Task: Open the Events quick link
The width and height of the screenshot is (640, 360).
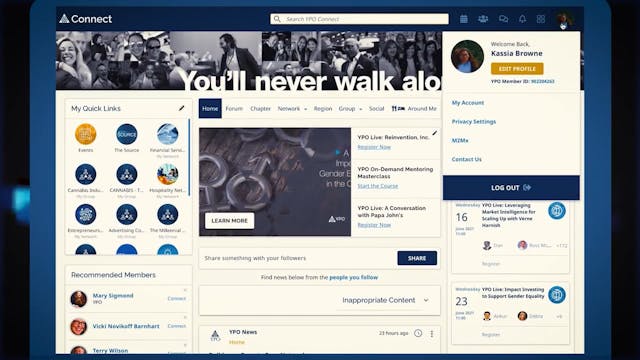Action: tap(86, 134)
